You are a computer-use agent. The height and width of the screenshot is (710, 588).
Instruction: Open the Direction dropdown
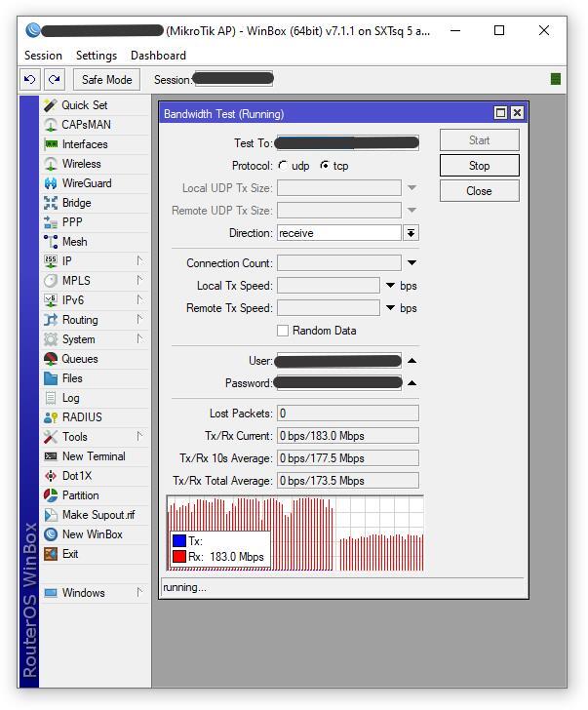tap(412, 233)
